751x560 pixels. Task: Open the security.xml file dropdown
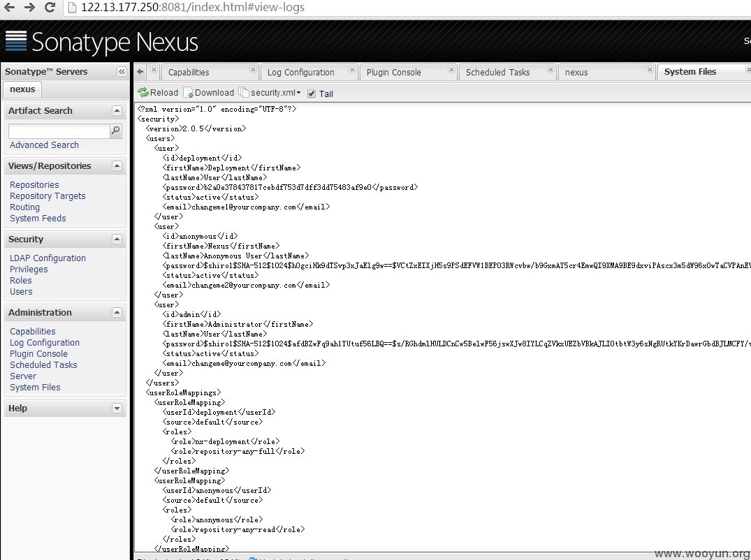click(270, 92)
